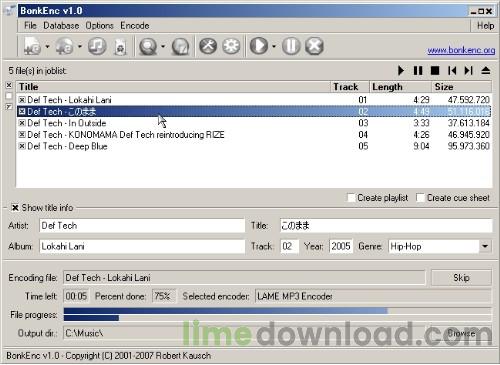Uncheck the Def Tech - Lokahi Lani track
500x365 pixels.
[x=22, y=100]
